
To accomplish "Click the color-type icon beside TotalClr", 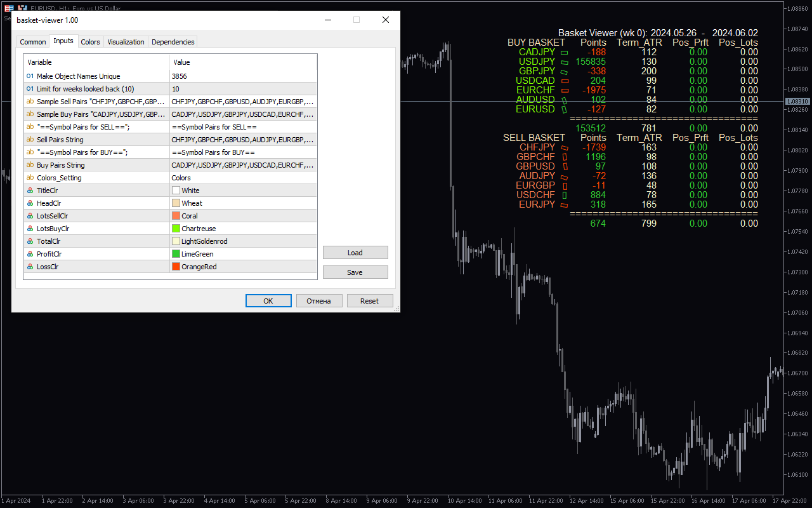I will point(30,241).
